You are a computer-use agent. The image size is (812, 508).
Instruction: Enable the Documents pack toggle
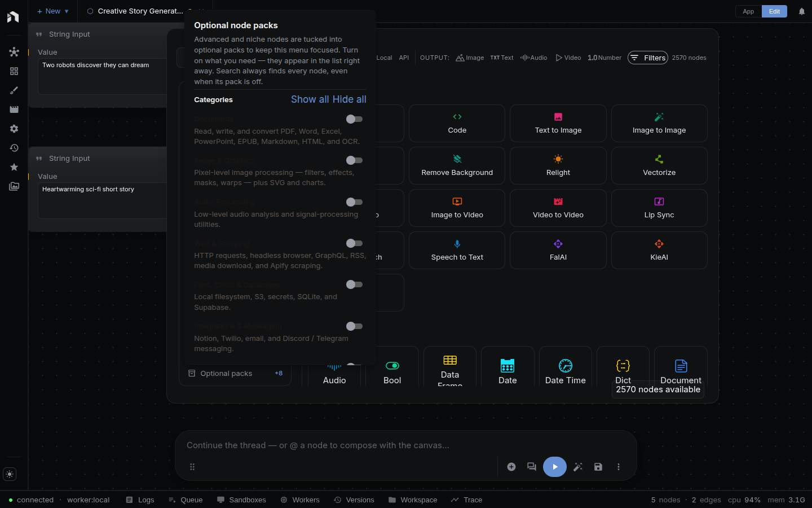click(354, 119)
